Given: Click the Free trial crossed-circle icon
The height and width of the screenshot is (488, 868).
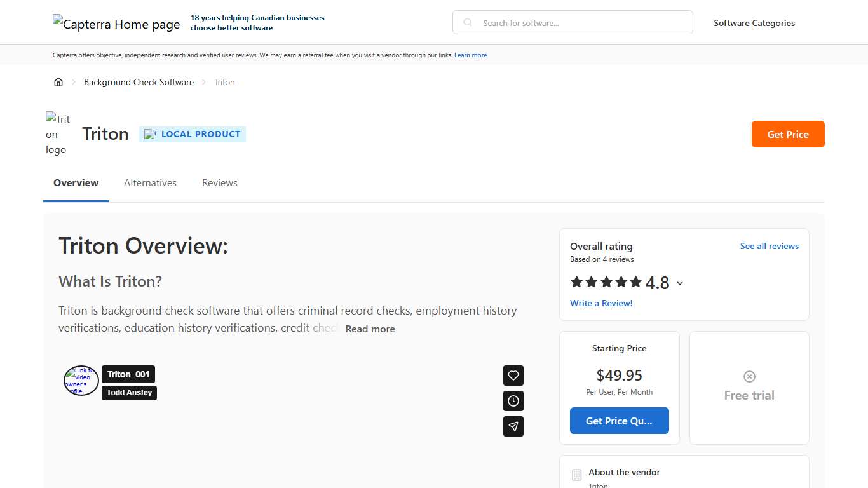Looking at the screenshot, I should pos(749,376).
